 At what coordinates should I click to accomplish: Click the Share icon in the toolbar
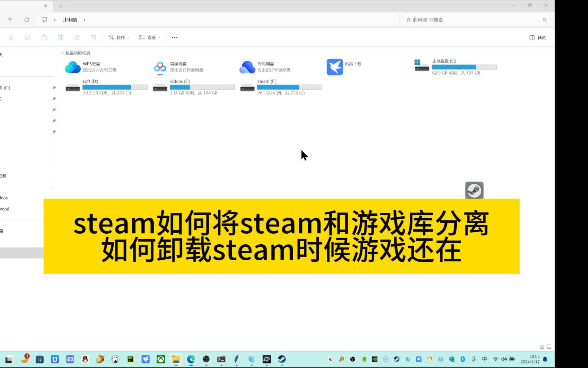(x=77, y=37)
